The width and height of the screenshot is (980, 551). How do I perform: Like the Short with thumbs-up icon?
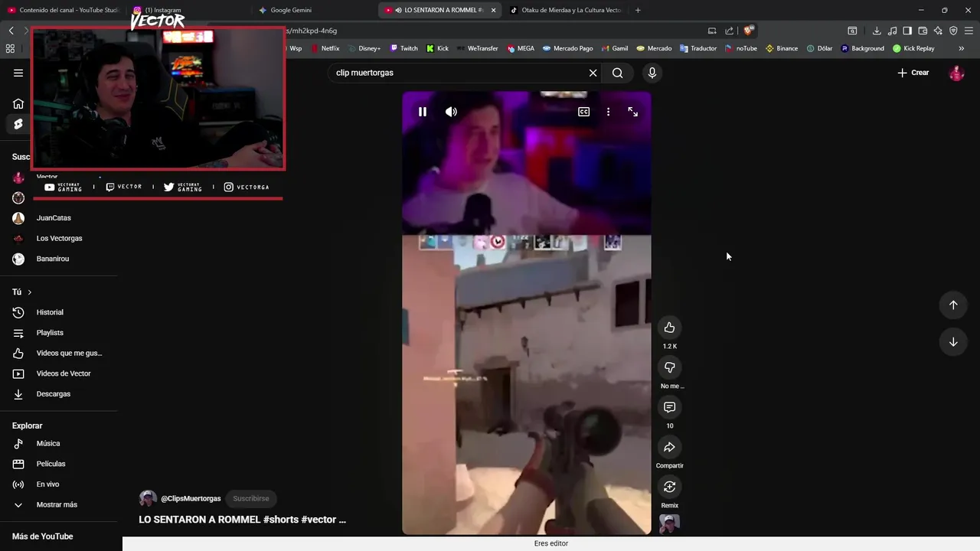tap(669, 328)
